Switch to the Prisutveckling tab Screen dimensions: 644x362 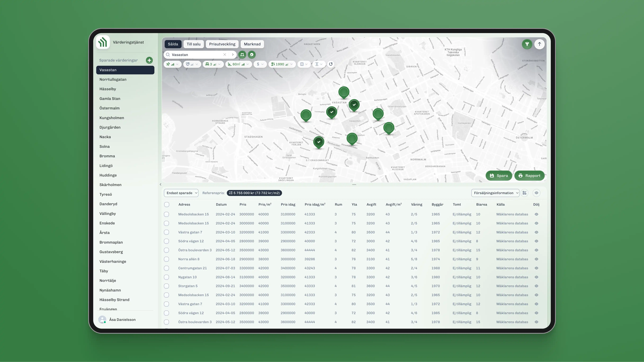point(222,44)
